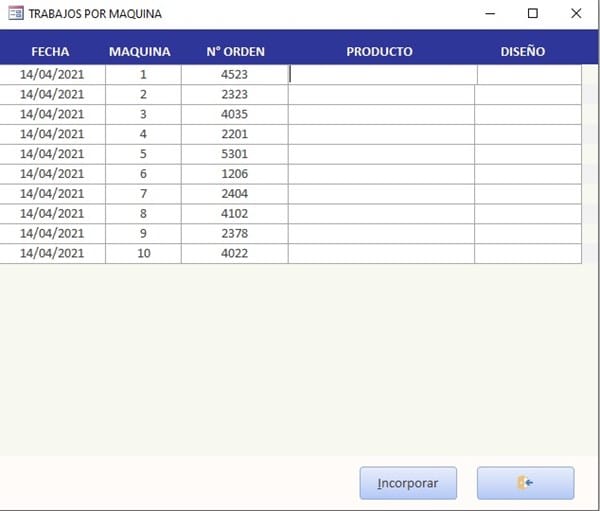Minimize the Trabajos por Maquina window

click(489, 14)
